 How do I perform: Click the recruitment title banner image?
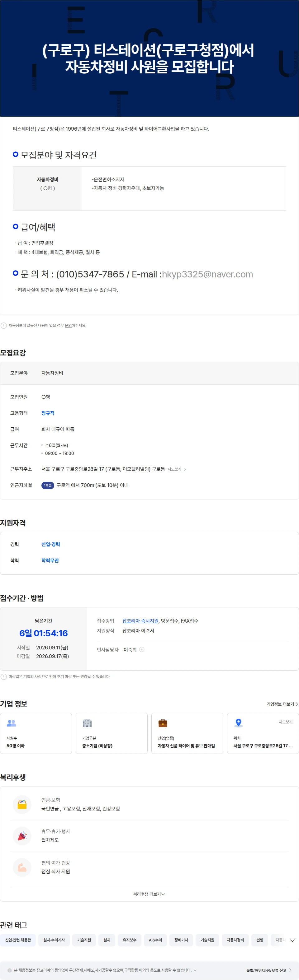[149, 58]
